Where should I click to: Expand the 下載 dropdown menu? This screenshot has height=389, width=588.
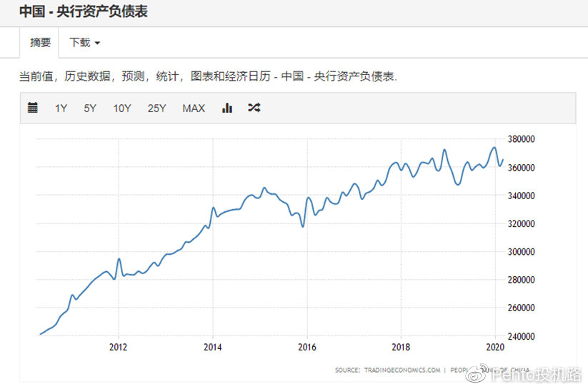pyautogui.click(x=84, y=43)
